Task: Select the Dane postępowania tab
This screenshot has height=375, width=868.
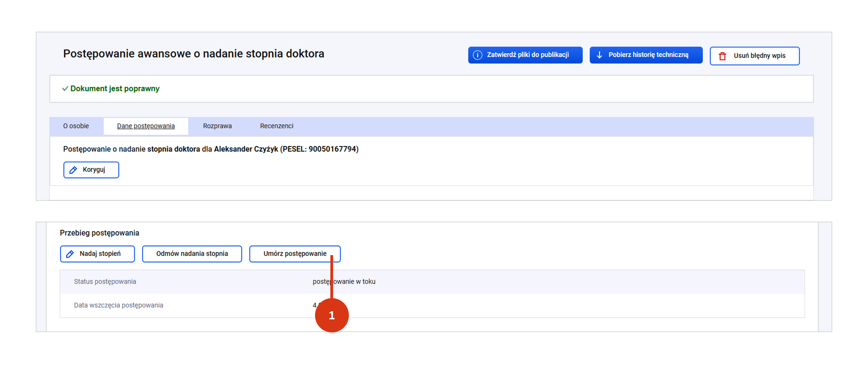Action: [146, 126]
